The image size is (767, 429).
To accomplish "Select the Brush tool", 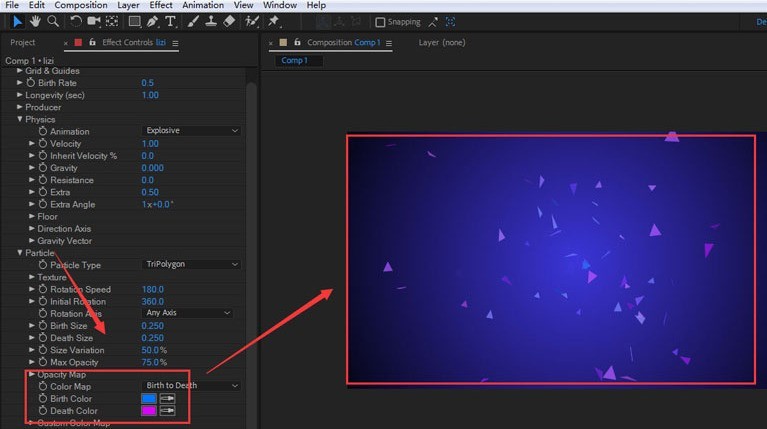I will point(193,21).
